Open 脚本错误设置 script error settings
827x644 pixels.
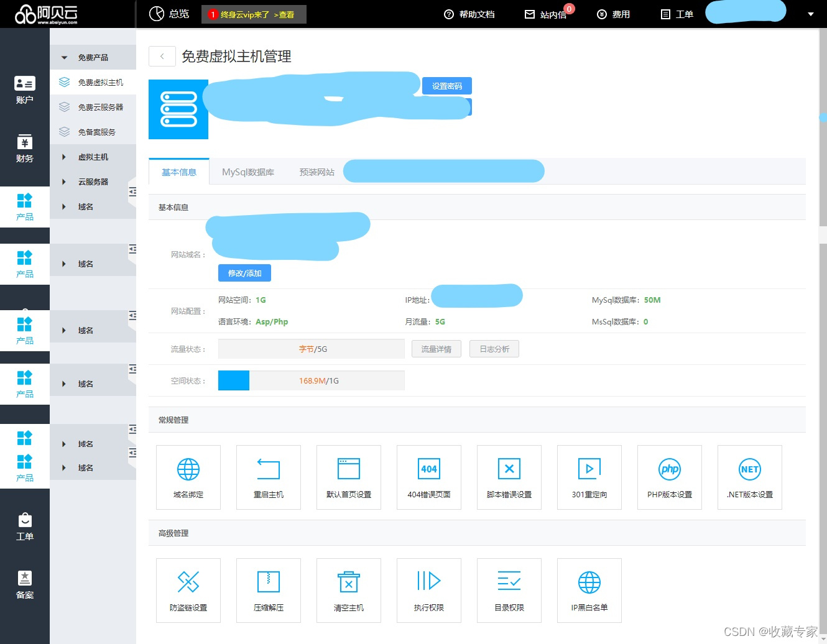pyautogui.click(x=509, y=477)
